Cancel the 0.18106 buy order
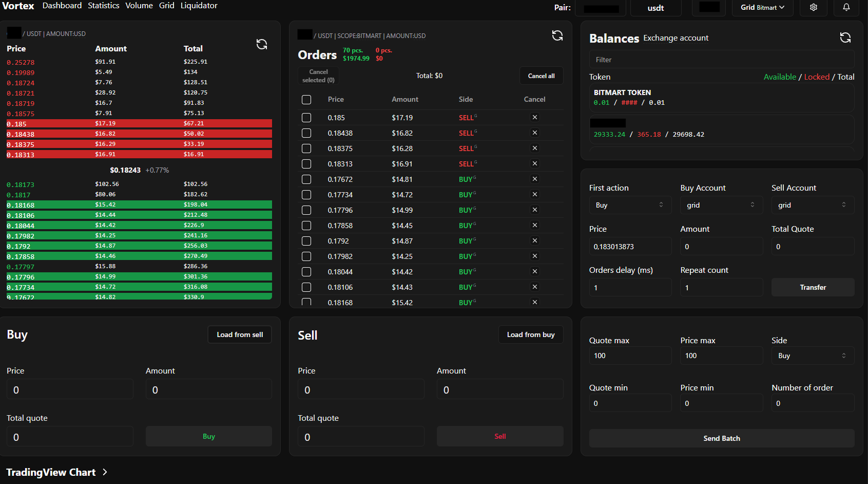 tap(534, 287)
